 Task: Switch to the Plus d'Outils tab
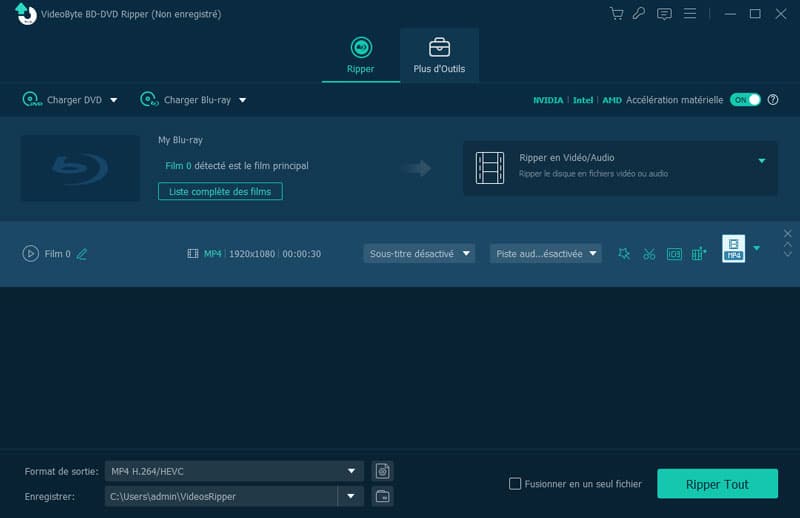pyautogui.click(x=439, y=55)
